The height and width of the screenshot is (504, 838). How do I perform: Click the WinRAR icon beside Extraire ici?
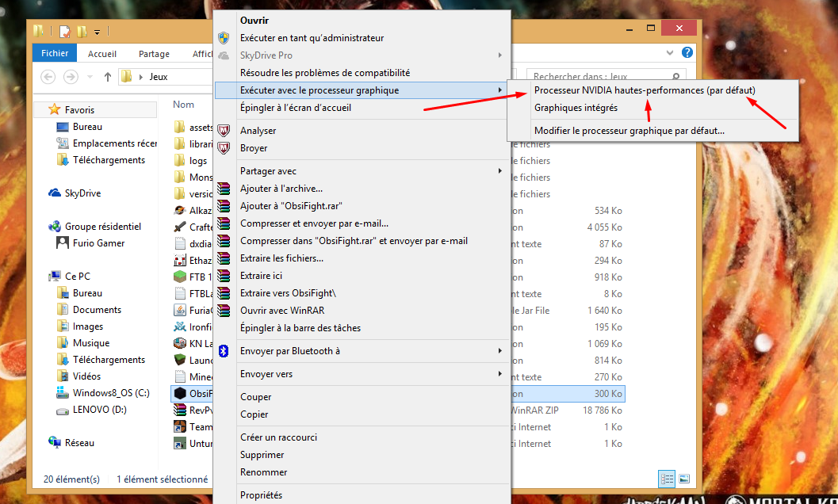tap(224, 276)
